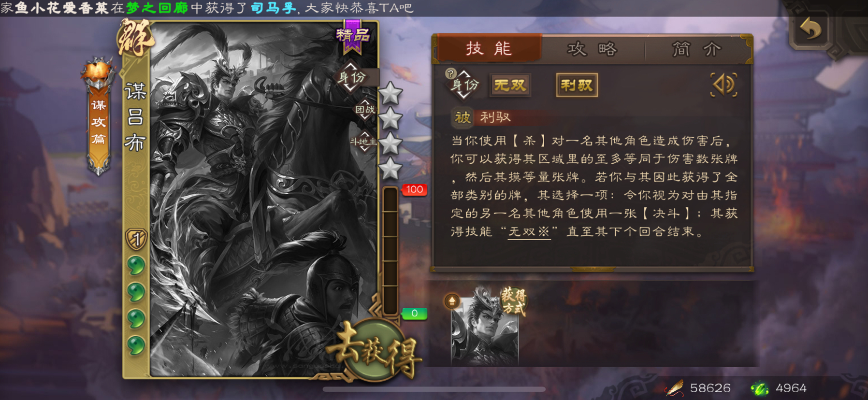Click the shield icon with number 1
Viewport: 868px width, 400px height.
click(136, 239)
